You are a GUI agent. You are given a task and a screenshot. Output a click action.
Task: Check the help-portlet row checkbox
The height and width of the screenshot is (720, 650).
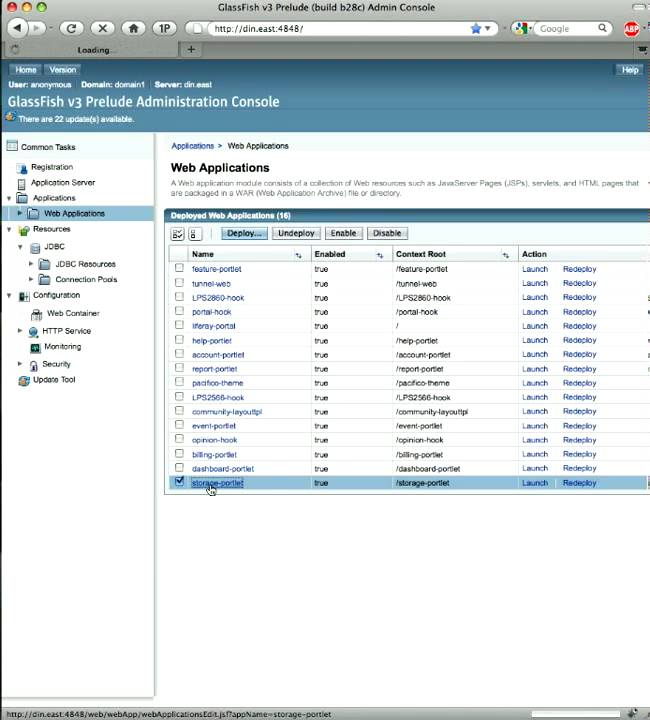pyautogui.click(x=179, y=339)
